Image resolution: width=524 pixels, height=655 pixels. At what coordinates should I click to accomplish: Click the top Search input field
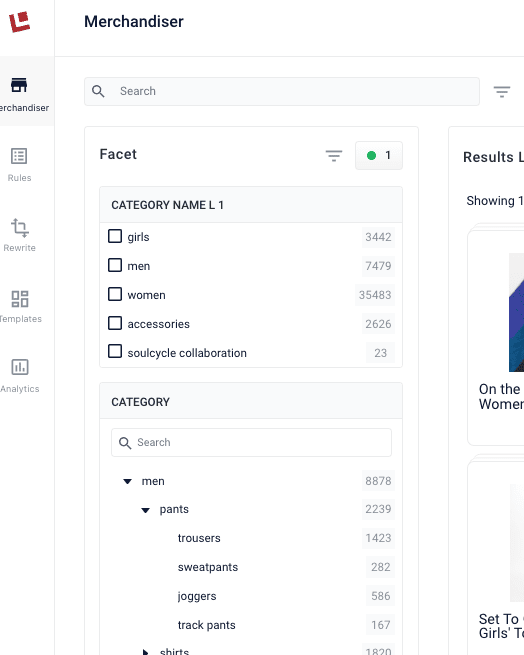(x=282, y=91)
